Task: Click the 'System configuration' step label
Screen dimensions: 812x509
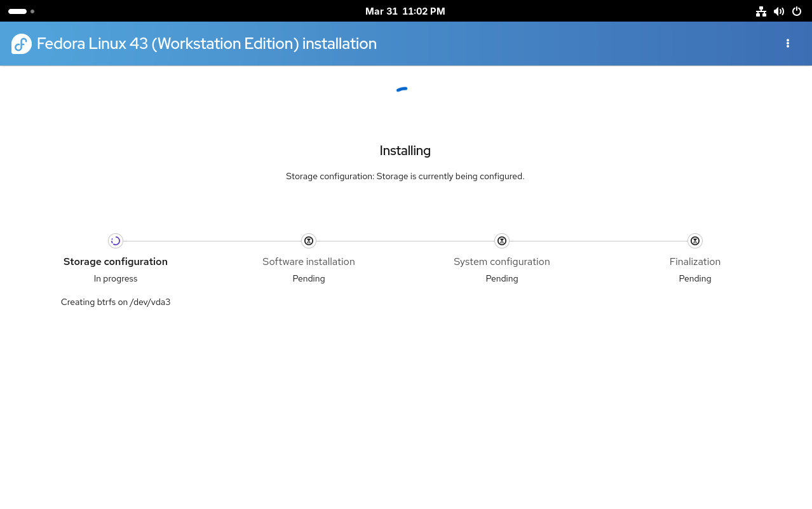Action: pyautogui.click(x=502, y=262)
